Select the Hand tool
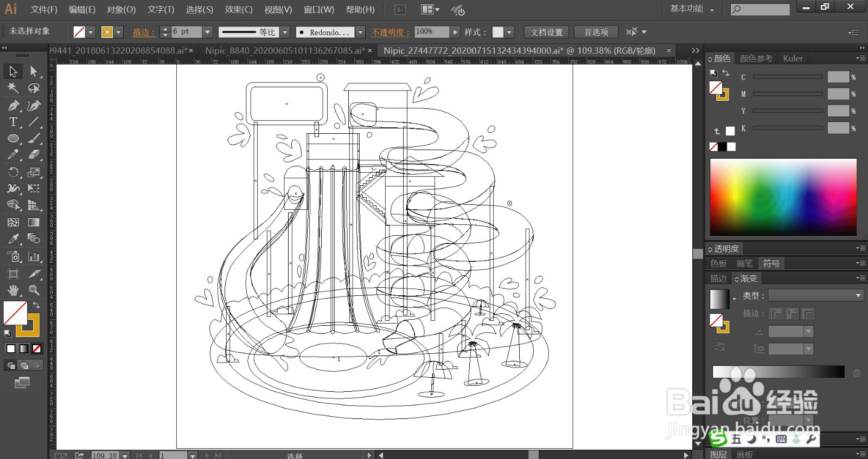 tap(13, 290)
